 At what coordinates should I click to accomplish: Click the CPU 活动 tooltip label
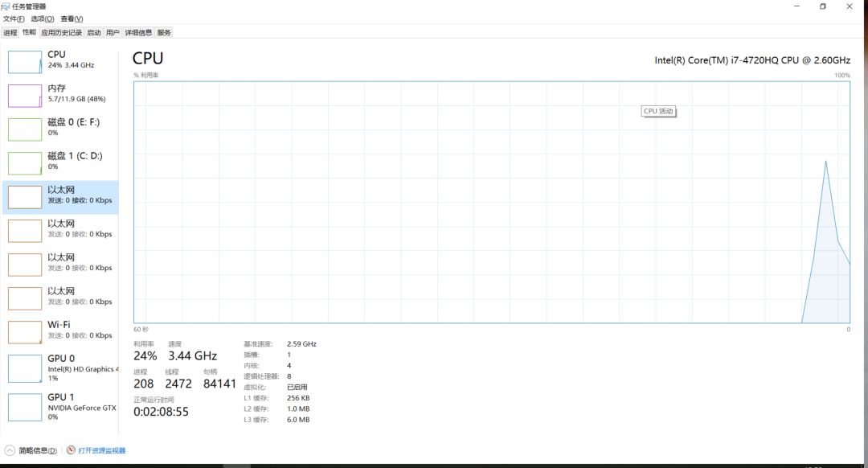pyautogui.click(x=658, y=111)
